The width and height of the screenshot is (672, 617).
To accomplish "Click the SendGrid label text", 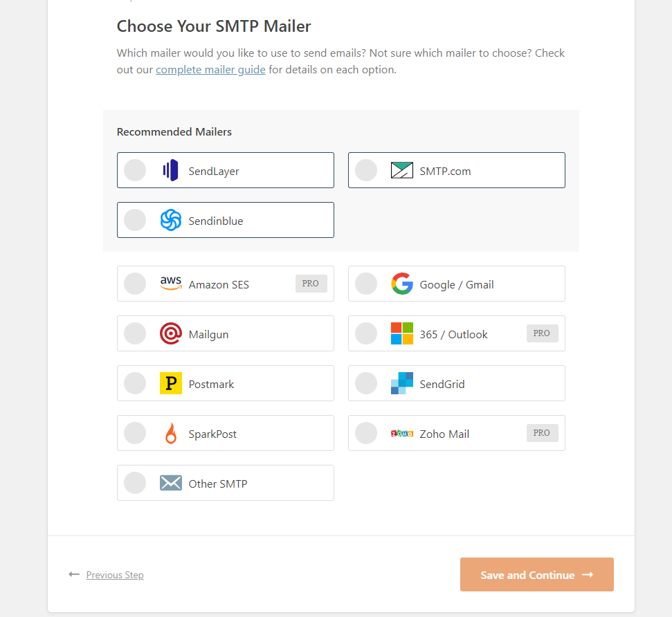I will click(x=442, y=385).
